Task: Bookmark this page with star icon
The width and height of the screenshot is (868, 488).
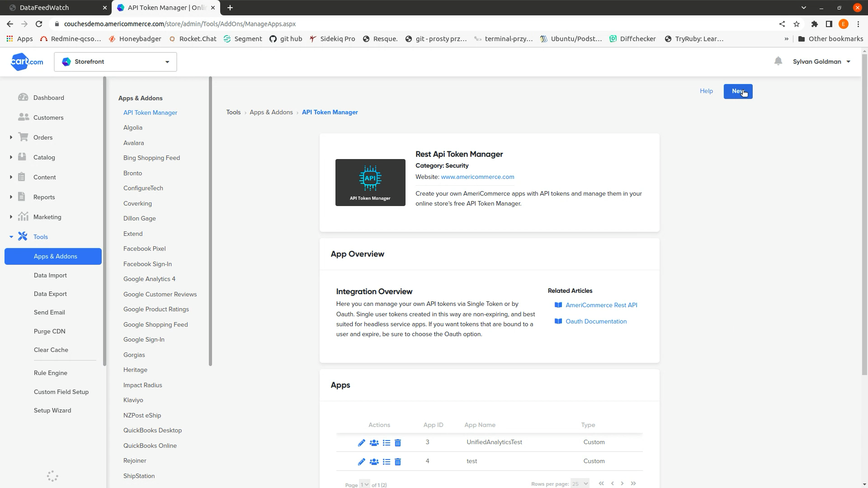Action: coord(797,24)
